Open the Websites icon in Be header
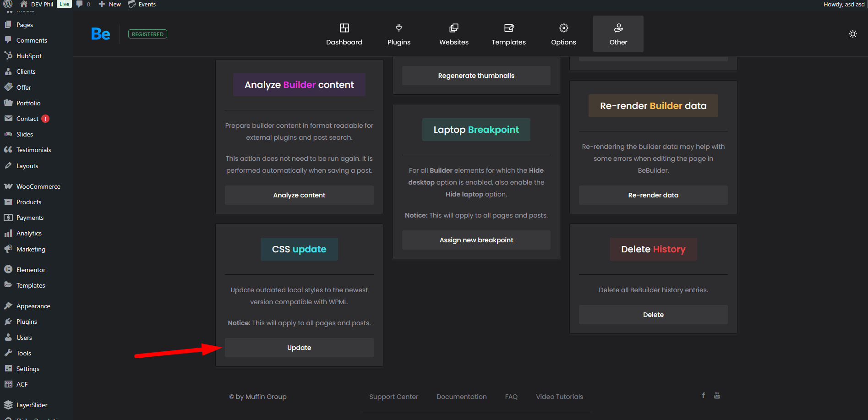 [453, 28]
